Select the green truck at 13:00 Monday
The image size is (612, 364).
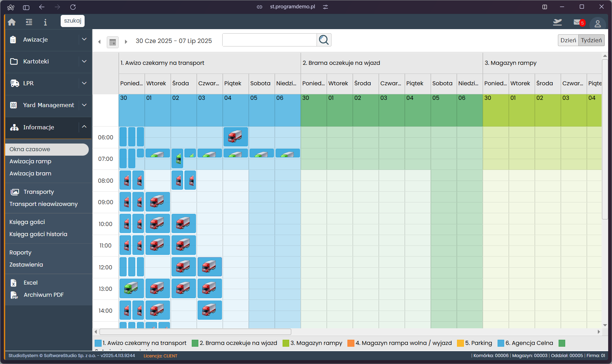(131, 288)
